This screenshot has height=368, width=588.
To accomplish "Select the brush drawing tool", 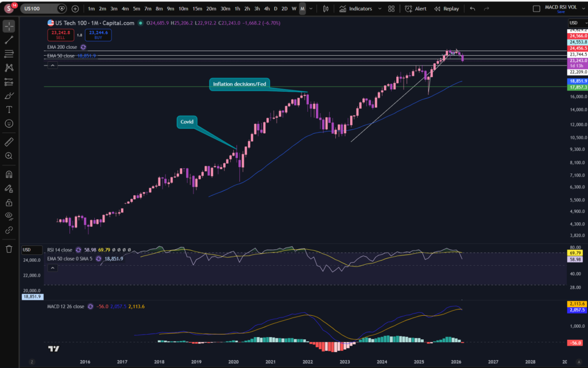I will [x=9, y=95].
